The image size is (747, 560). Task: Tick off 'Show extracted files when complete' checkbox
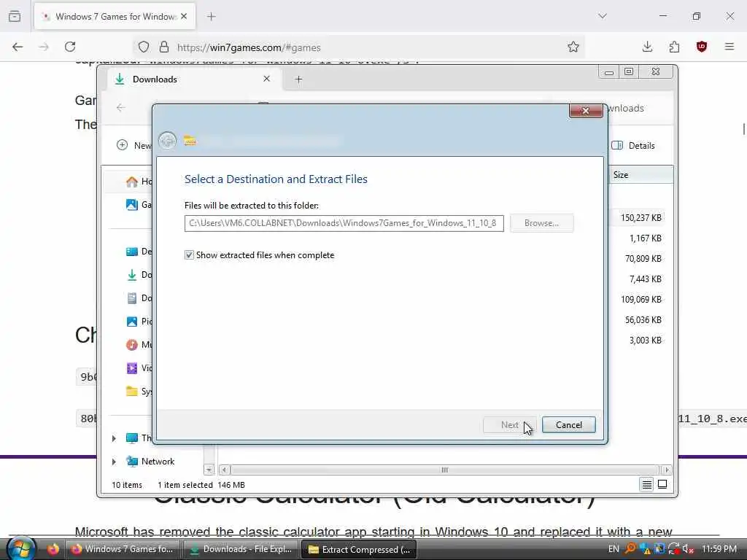189,255
